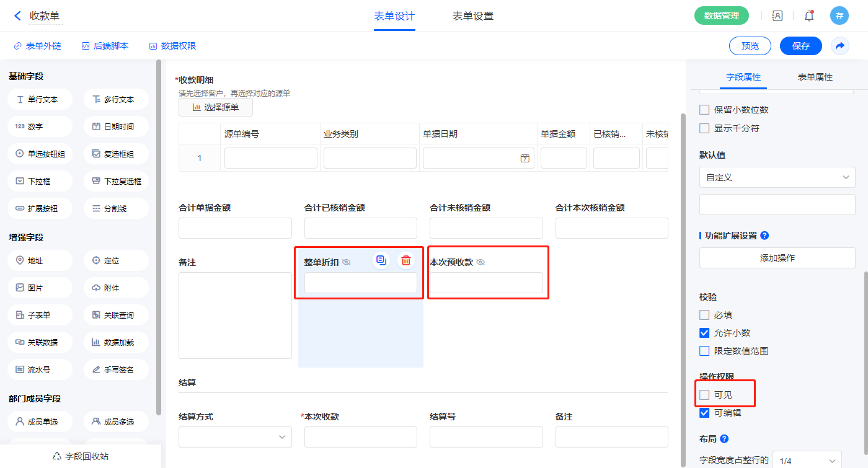Click the 功能扩展设置 help question icon
This screenshot has width=868, height=468.
pos(764,236)
